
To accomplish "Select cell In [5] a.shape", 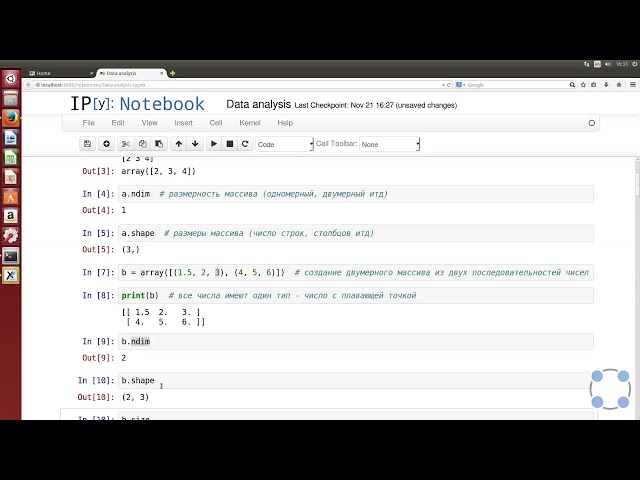I will coord(356,233).
